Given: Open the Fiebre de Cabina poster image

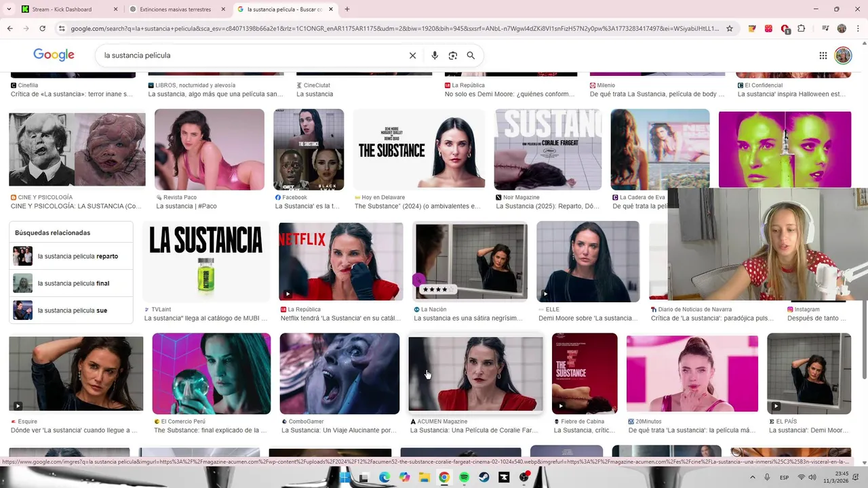Looking at the screenshot, I should [x=585, y=373].
